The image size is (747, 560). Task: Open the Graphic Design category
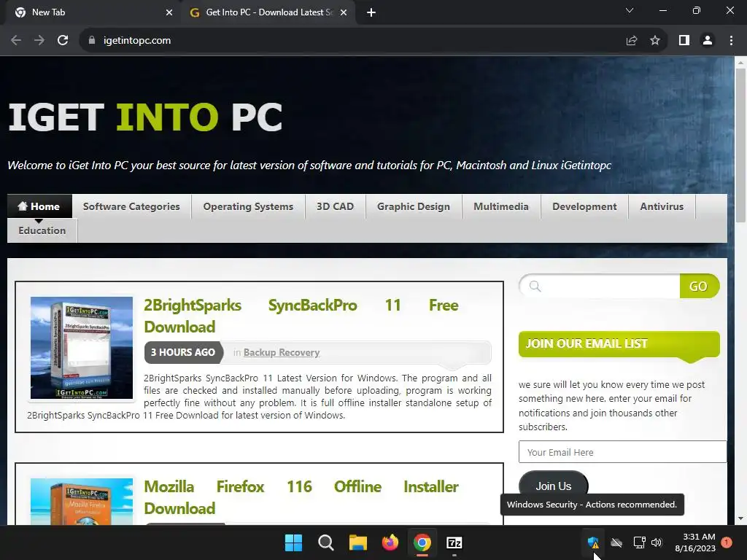coord(414,206)
